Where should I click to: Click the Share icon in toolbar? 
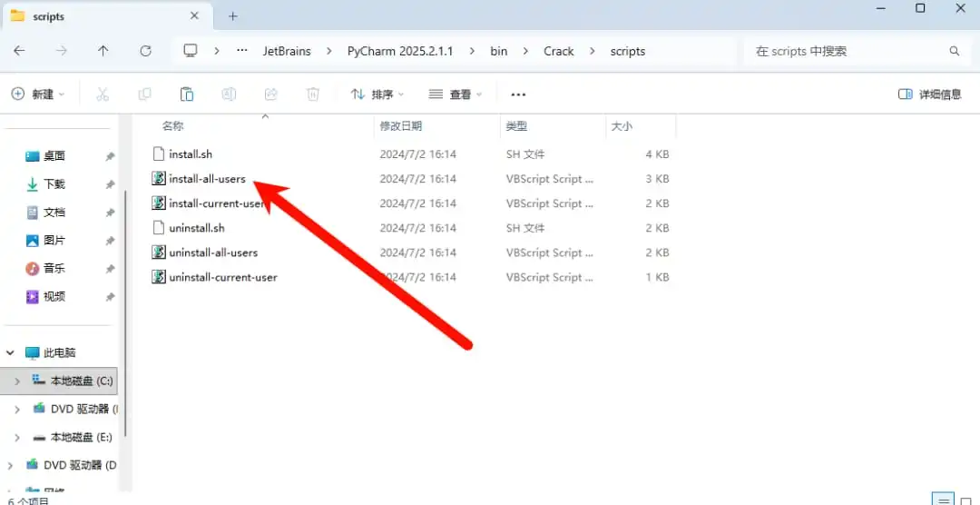pos(270,94)
